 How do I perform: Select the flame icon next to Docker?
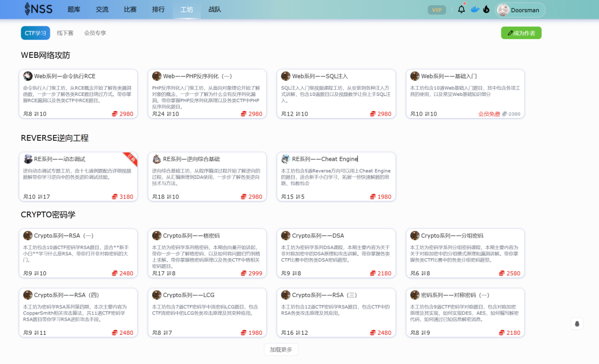coord(486,9)
